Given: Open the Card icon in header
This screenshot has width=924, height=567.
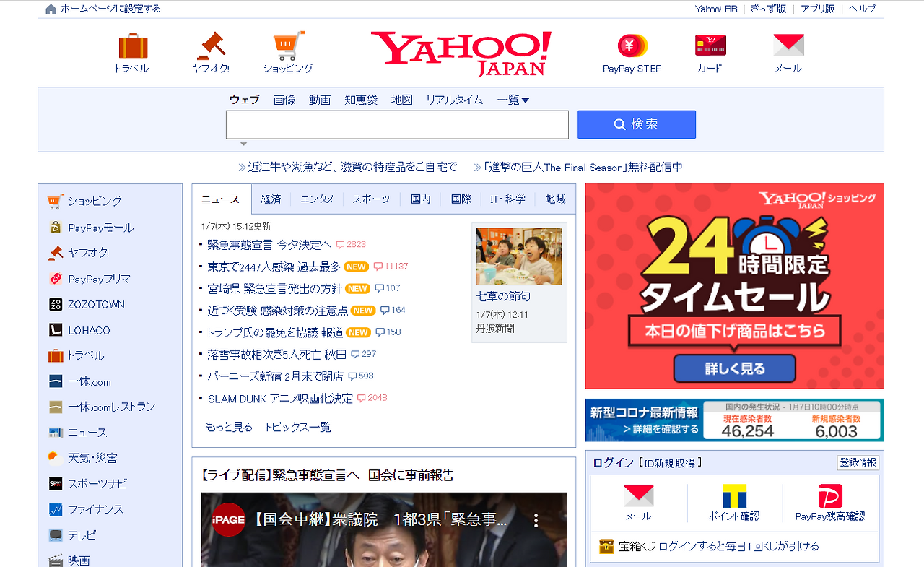Looking at the screenshot, I should [x=710, y=46].
